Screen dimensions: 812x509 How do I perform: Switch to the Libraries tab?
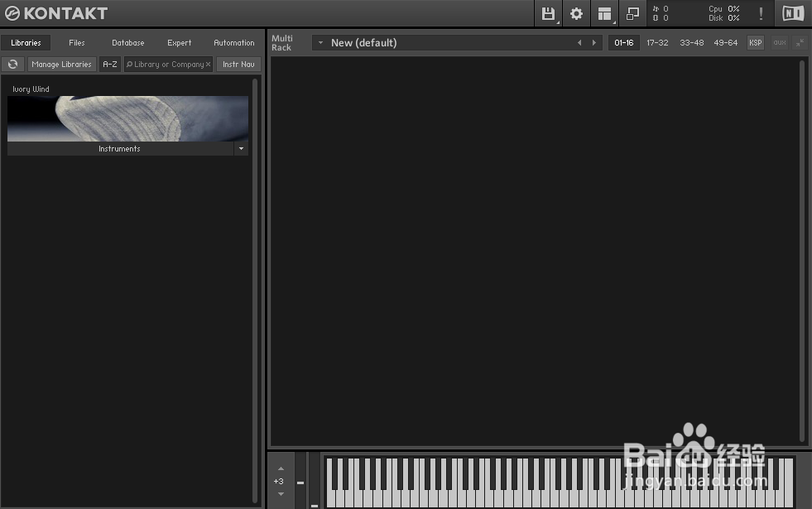(x=26, y=42)
